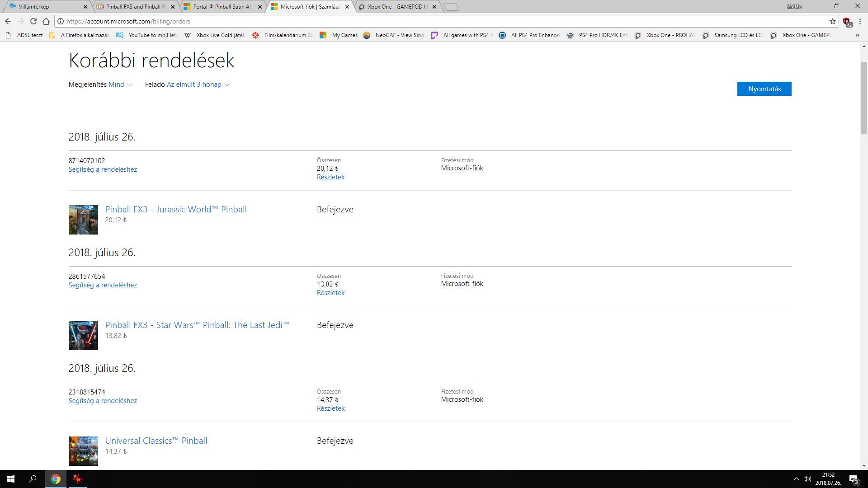This screenshot has width=868, height=488.
Task: Show hidden system tray icons chevron
Action: [796, 479]
